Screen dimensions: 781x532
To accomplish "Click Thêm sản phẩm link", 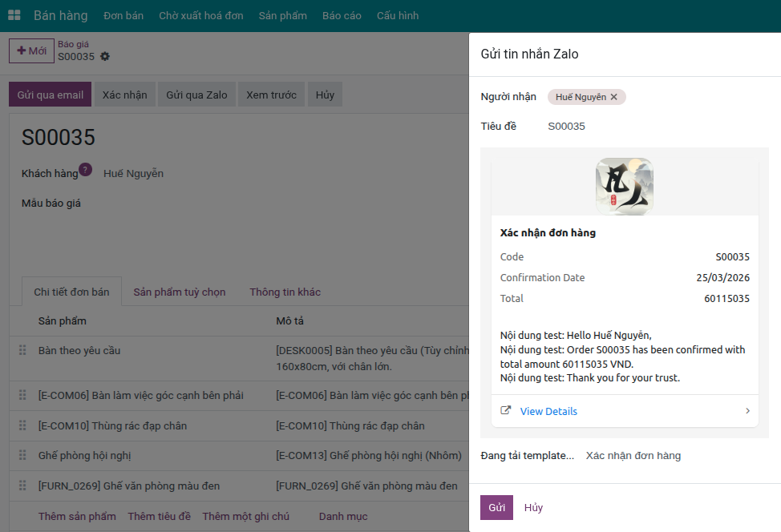I will tap(77, 516).
